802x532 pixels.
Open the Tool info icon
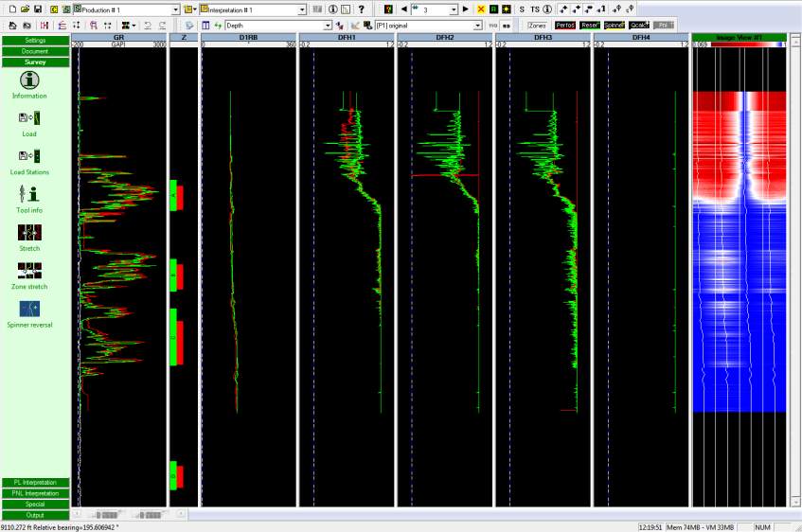pyautogui.click(x=29, y=194)
